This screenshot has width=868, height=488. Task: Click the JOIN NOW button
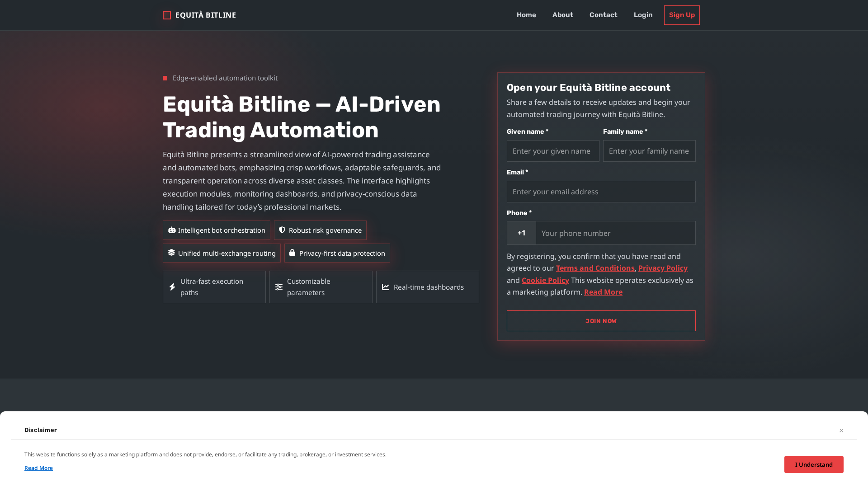pos(601,321)
